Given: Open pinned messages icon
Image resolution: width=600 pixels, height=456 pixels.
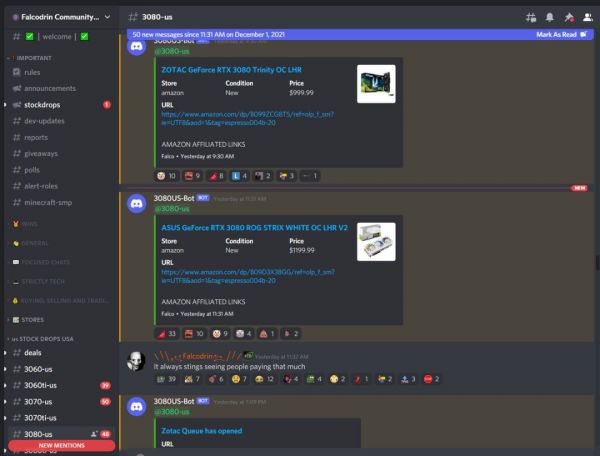Looking at the screenshot, I should coord(569,17).
